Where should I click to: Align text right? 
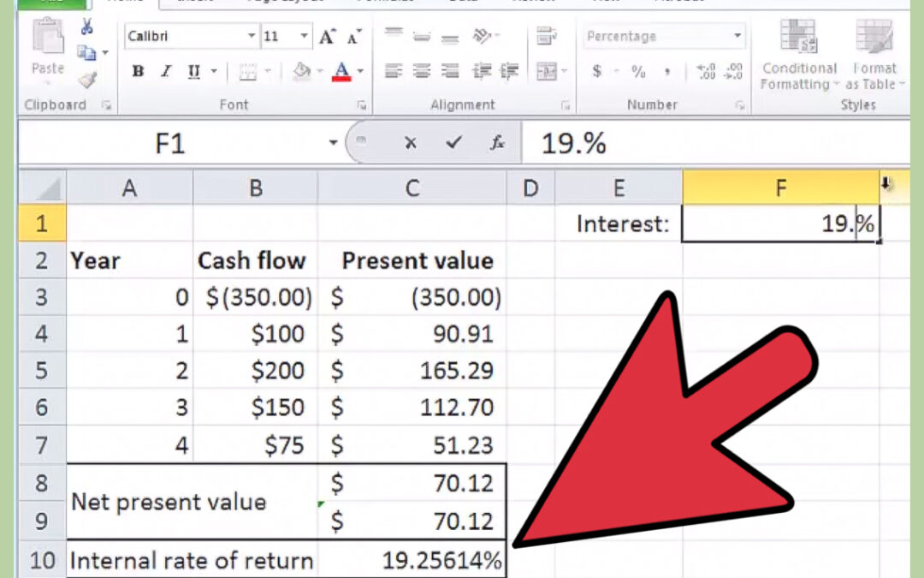pos(450,71)
